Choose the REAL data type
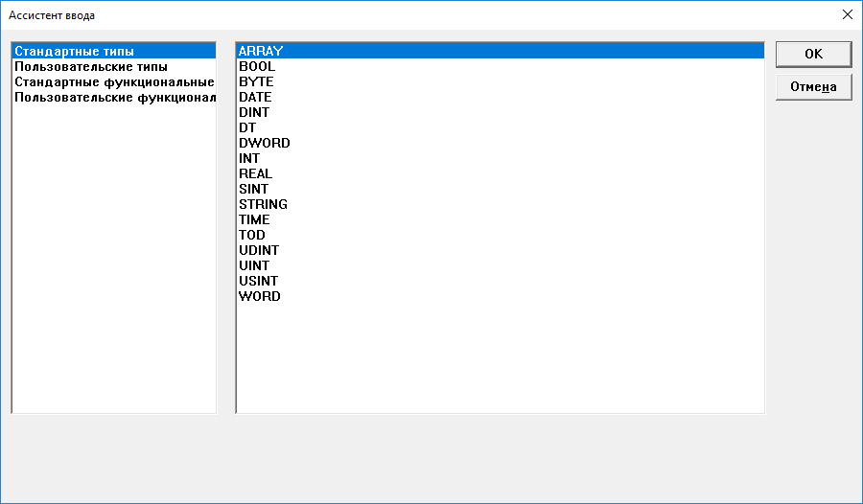Image resolution: width=863 pixels, height=504 pixels. [255, 173]
